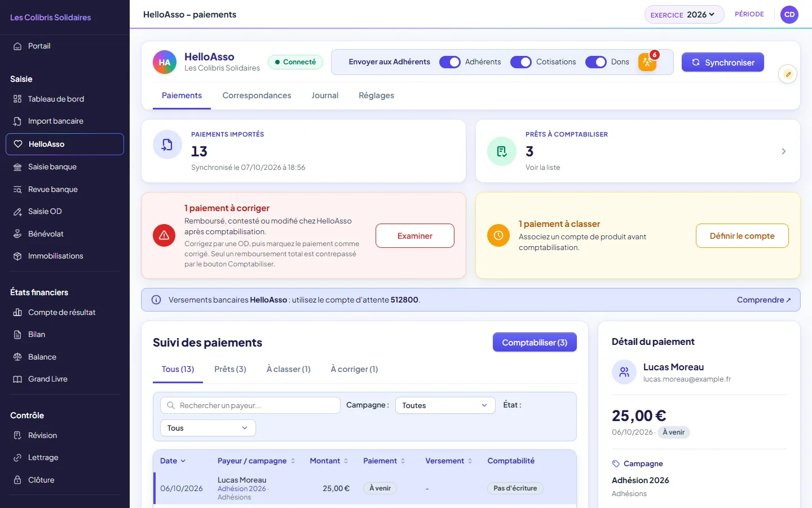Image resolution: width=812 pixels, height=508 pixels.
Task: Click the Synchroniser button
Action: coord(723,62)
